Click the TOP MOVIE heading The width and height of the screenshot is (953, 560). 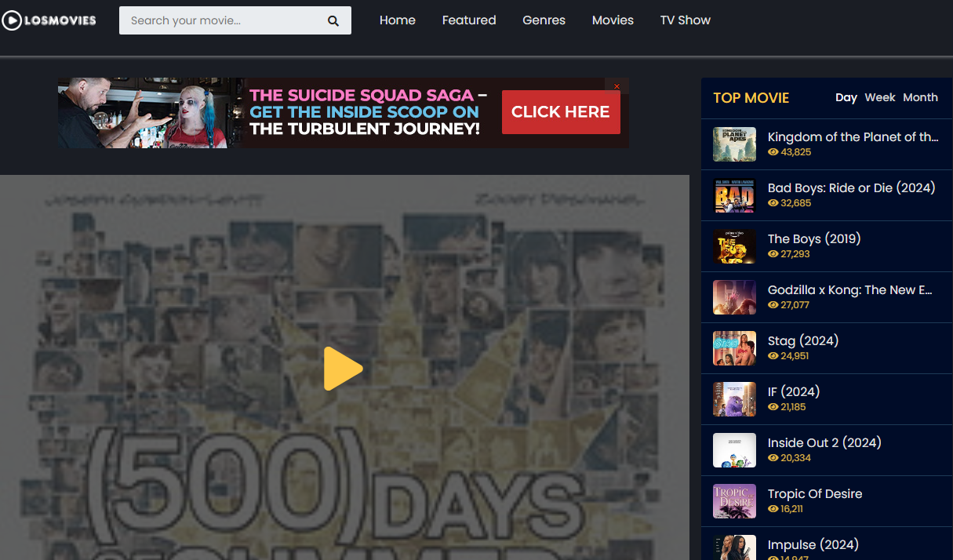click(x=751, y=98)
